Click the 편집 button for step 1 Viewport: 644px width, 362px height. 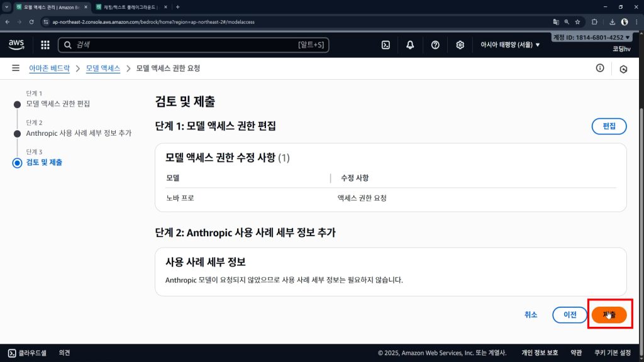[x=609, y=126]
